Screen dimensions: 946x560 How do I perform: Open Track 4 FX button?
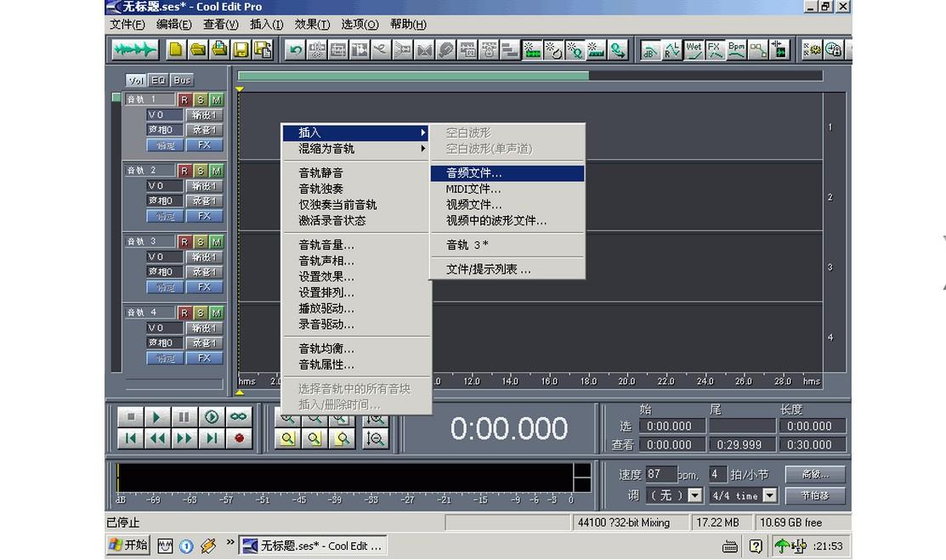(204, 358)
